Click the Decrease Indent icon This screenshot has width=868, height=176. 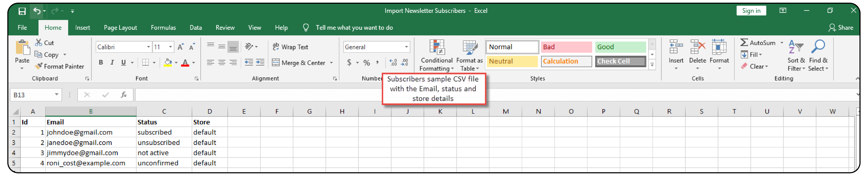point(249,63)
